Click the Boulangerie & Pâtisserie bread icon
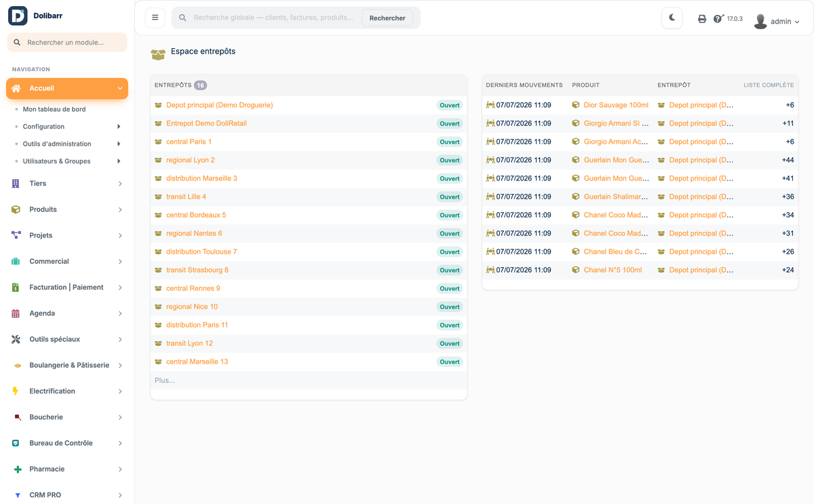 (18, 366)
